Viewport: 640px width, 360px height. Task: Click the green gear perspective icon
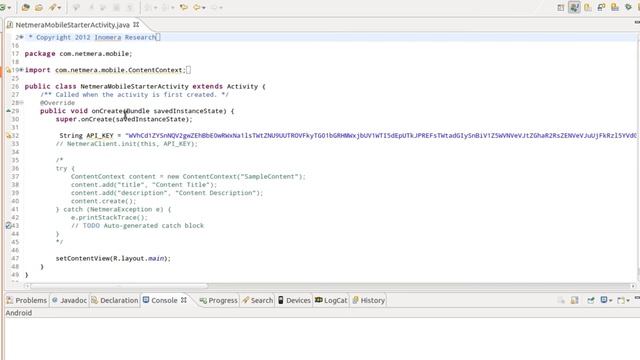[629, 7]
